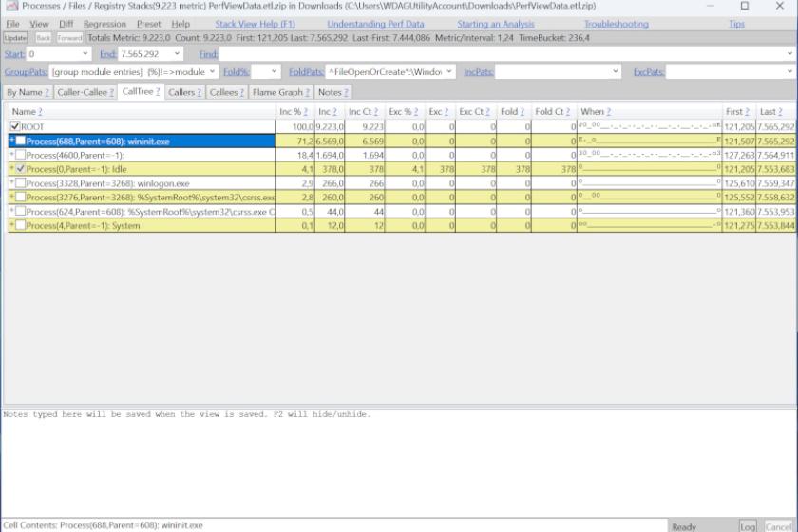The width and height of the screenshot is (798, 532).
Task: Open the Log button in status bar
Action: (x=748, y=526)
